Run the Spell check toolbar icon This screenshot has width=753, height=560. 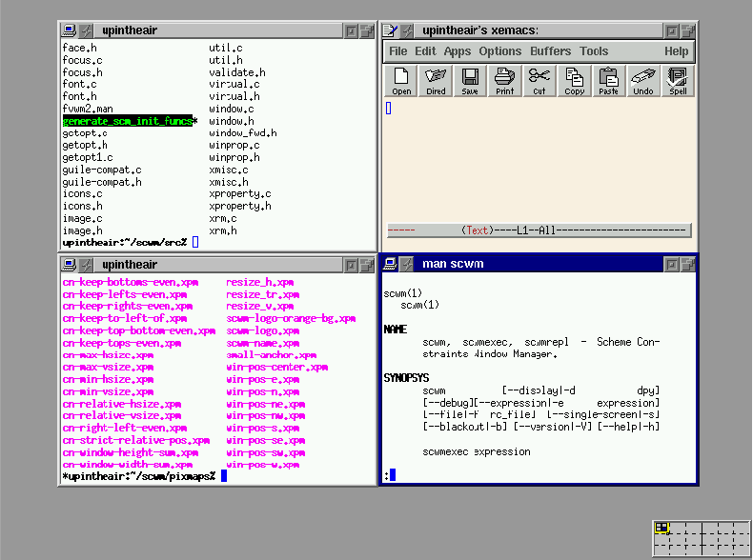pyautogui.click(x=677, y=80)
